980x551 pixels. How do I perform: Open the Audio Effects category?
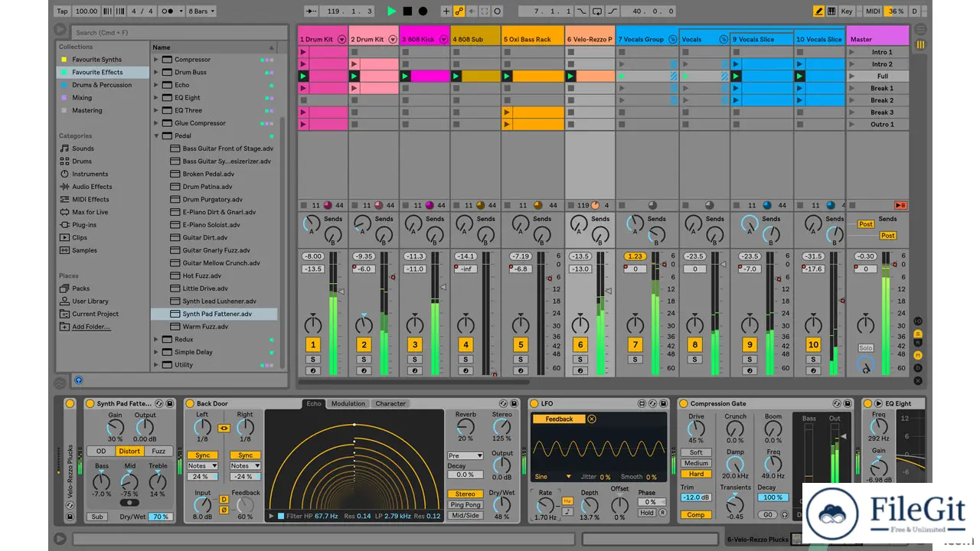tap(92, 187)
